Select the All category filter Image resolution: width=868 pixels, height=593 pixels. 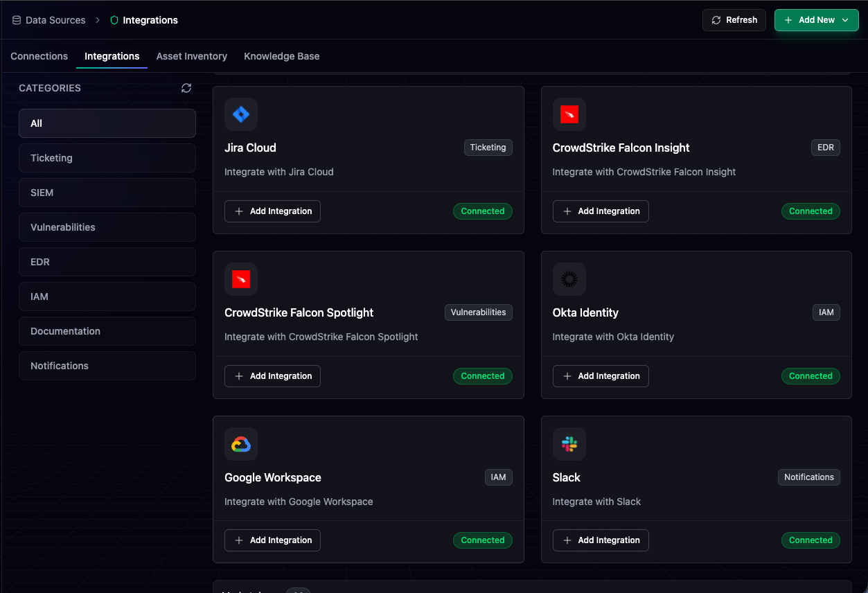coord(107,123)
